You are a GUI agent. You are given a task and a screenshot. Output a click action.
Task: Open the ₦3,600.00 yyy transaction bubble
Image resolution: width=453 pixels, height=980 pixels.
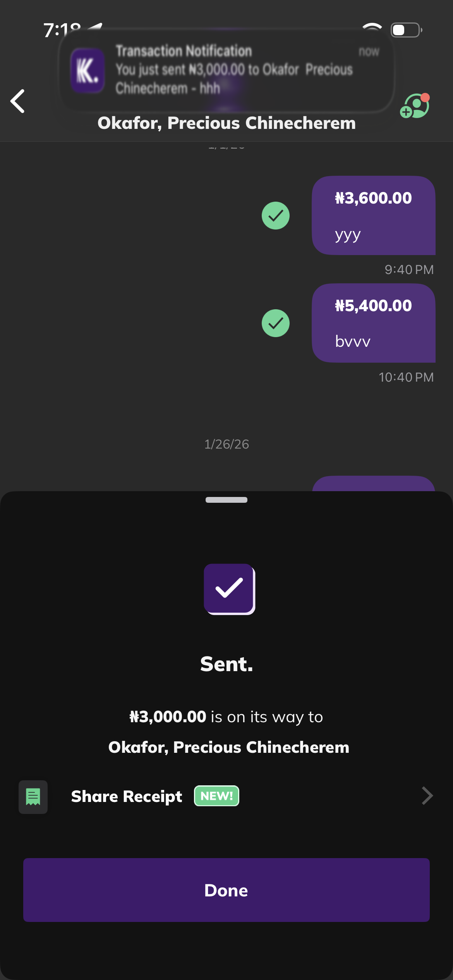pyautogui.click(x=374, y=216)
